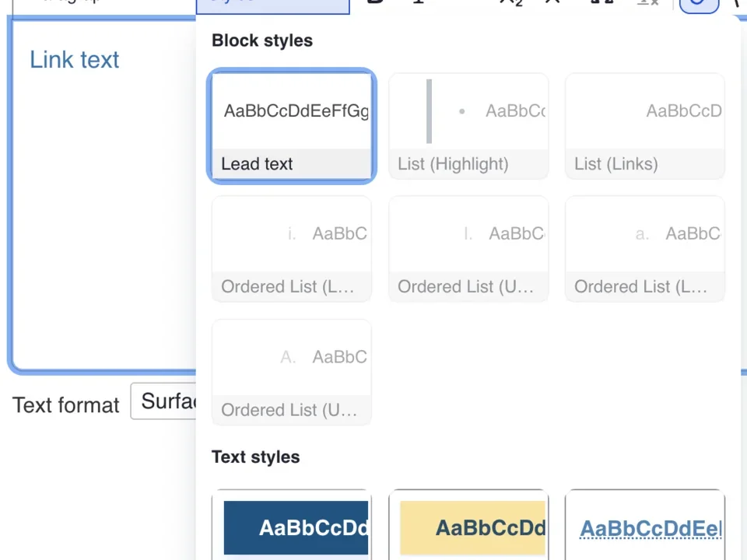747x560 pixels.
Task: Click the highlighted circular toolbar icon
Action: 698,4
